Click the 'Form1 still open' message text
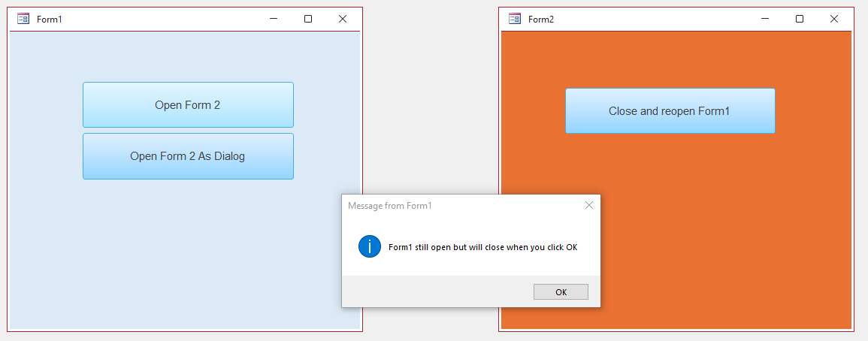The image size is (868, 341). [x=482, y=247]
